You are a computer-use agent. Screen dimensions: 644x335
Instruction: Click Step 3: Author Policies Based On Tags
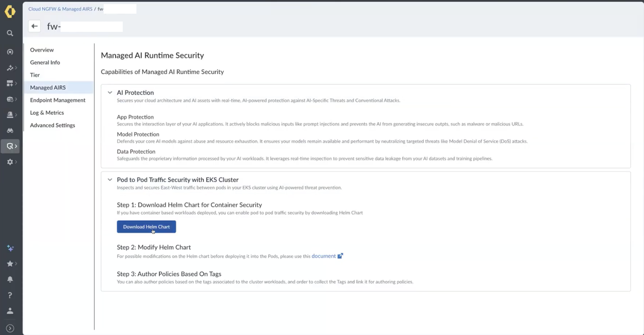tap(169, 274)
